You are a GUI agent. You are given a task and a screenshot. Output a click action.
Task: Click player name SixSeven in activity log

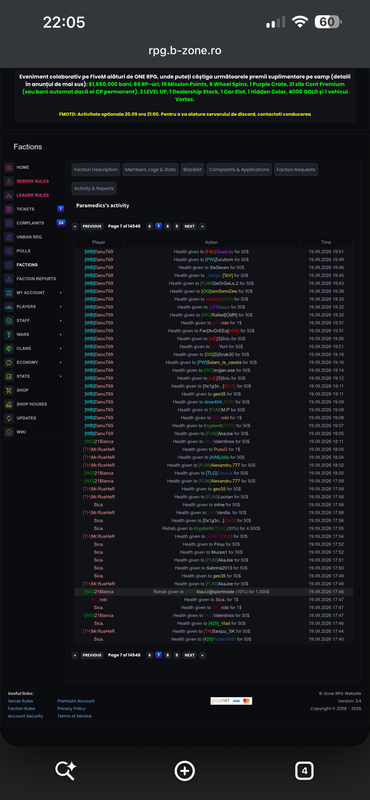218,267
